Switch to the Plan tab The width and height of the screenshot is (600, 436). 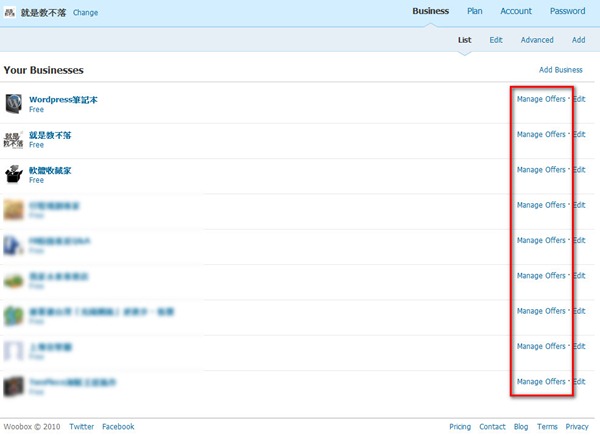475,12
